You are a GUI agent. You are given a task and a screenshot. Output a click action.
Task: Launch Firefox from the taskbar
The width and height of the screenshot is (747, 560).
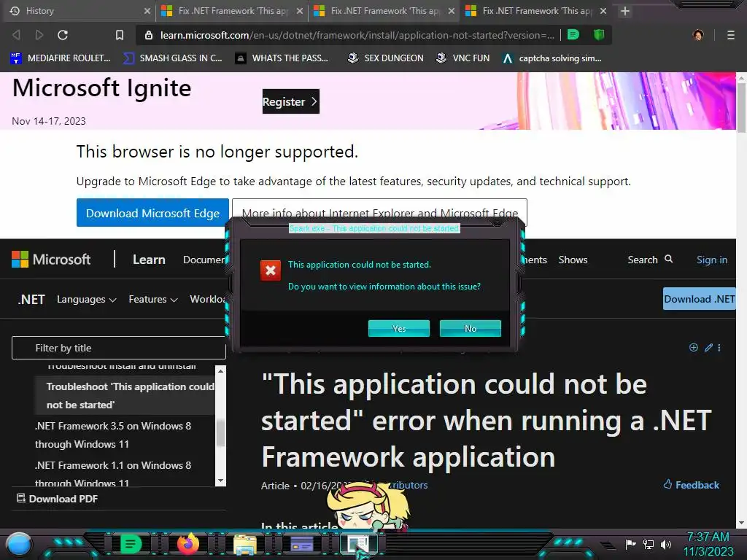(187, 544)
